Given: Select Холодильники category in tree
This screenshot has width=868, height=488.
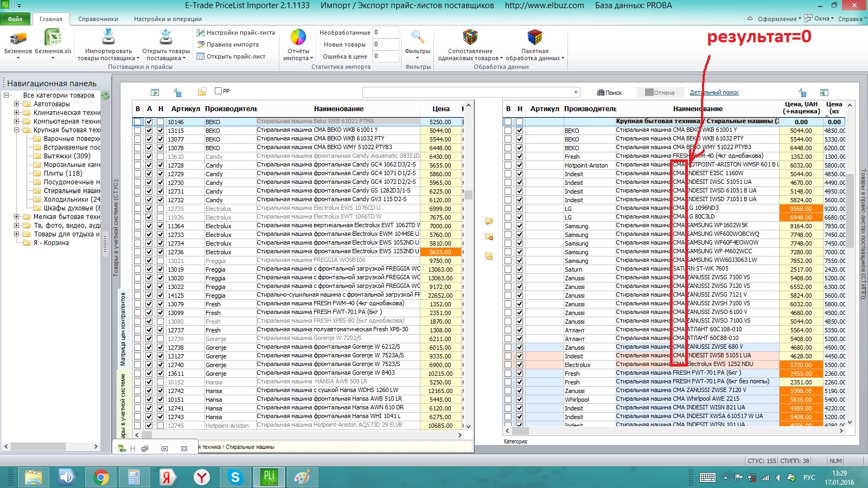Looking at the screenshot, I should point(72,200).
